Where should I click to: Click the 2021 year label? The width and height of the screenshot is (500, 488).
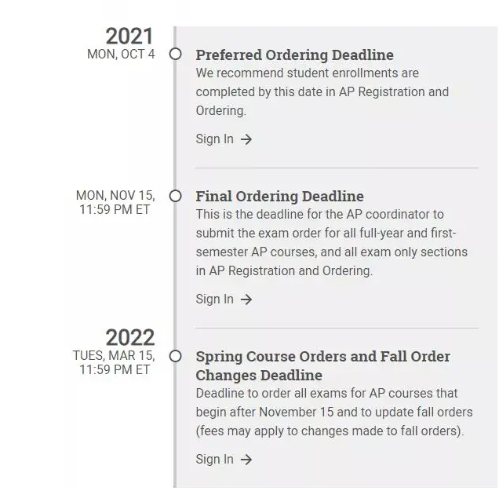click(x=130, y=36)
